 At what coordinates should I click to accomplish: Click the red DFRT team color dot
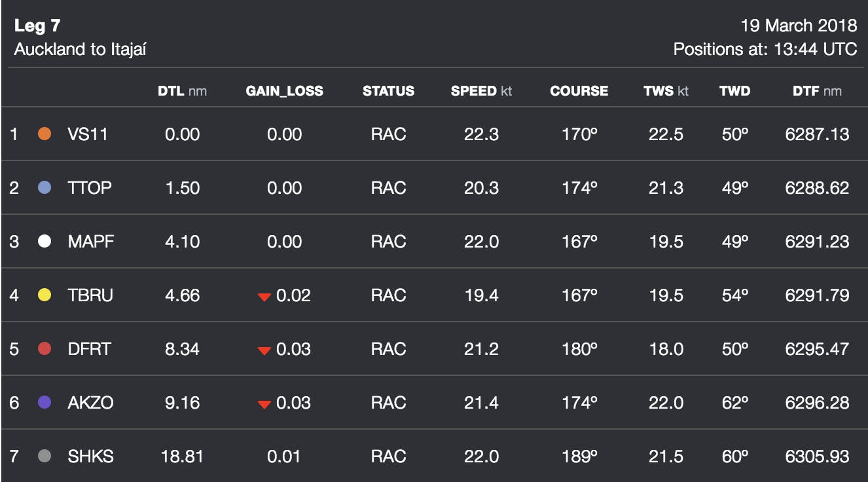pos(45,349)
